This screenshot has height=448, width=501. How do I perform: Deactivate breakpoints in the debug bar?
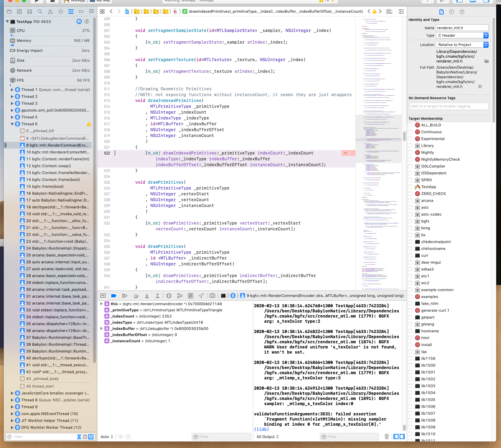pyautogui.click(x=114, y=296)
